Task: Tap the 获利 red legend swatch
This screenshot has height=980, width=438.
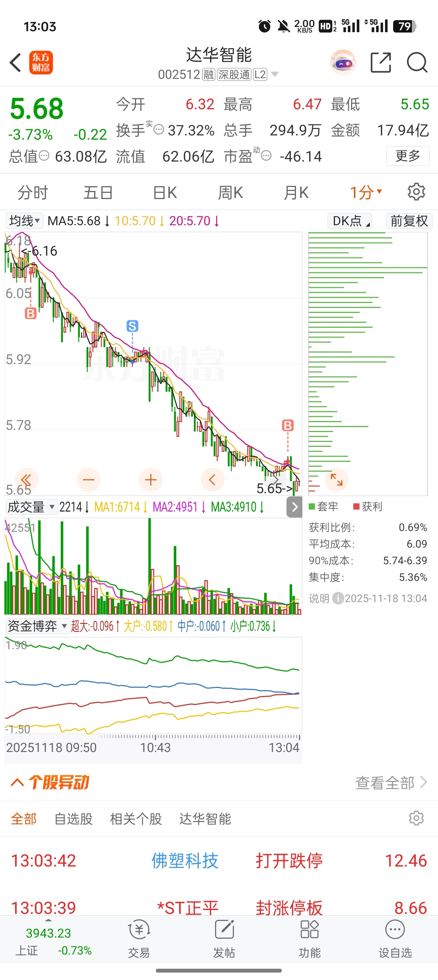Action: click(356, 506)
